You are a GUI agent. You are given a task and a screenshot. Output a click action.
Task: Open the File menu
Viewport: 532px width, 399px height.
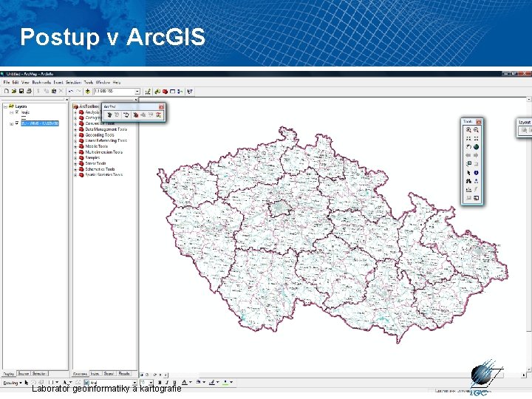pyautogui.click(x=7, y=83)
